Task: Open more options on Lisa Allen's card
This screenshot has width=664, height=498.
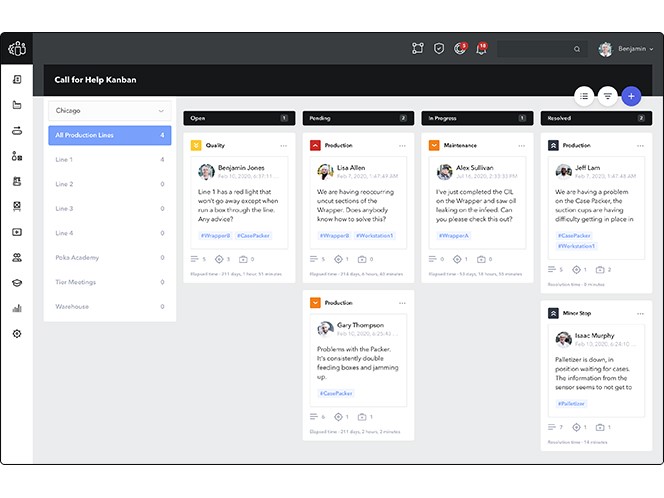Action: click(x=402, y=146)
